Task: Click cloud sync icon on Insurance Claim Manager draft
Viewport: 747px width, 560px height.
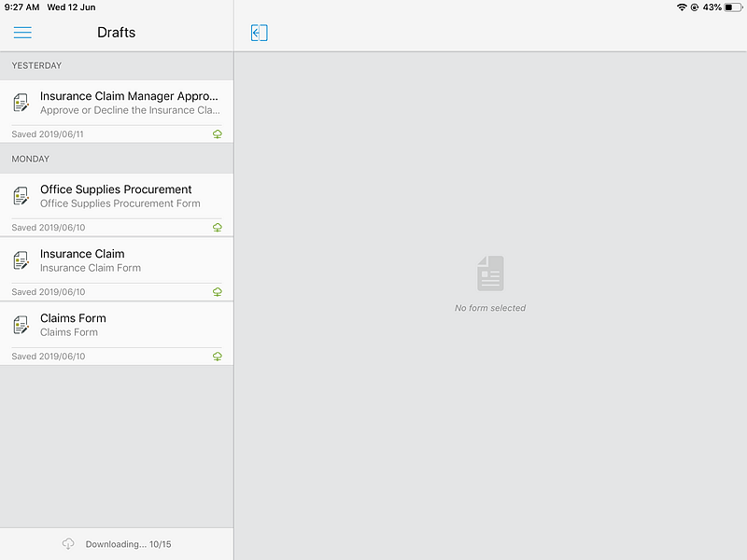Action: click(218, 134)
